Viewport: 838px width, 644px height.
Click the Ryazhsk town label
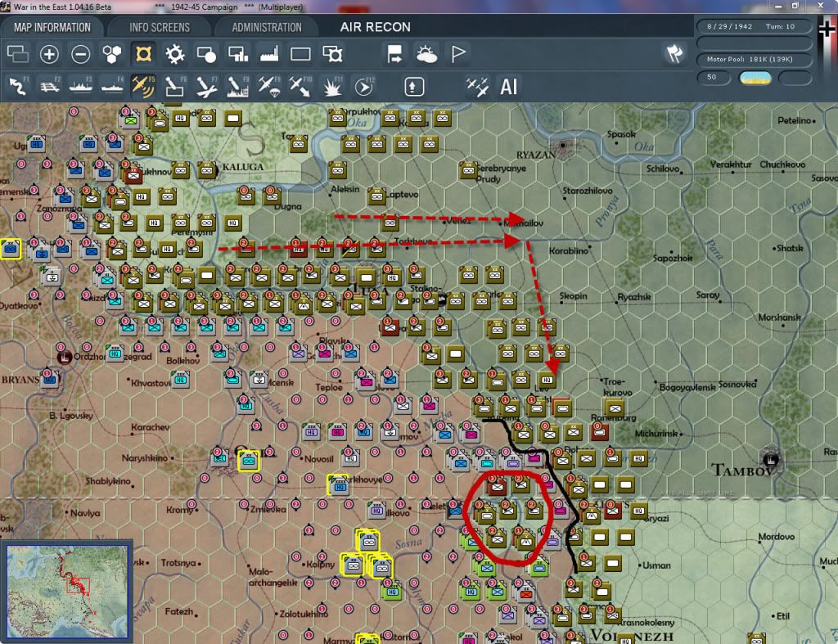tap(634, 296)
